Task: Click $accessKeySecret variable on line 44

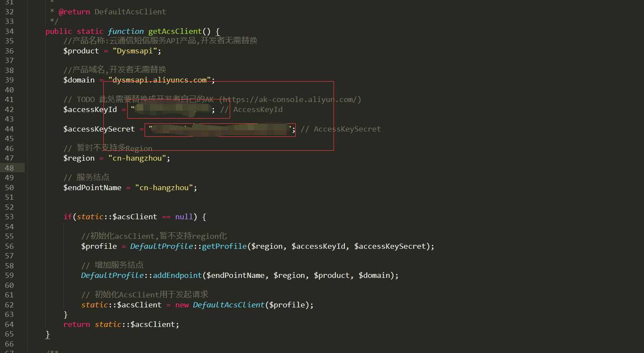Action: [x=99, y=129]
